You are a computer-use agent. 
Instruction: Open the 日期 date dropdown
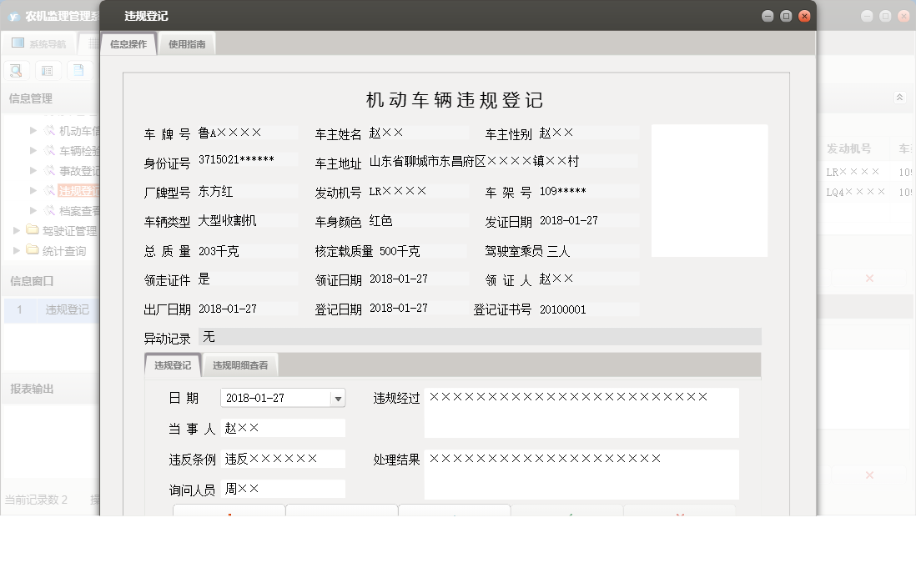point(335,398)
